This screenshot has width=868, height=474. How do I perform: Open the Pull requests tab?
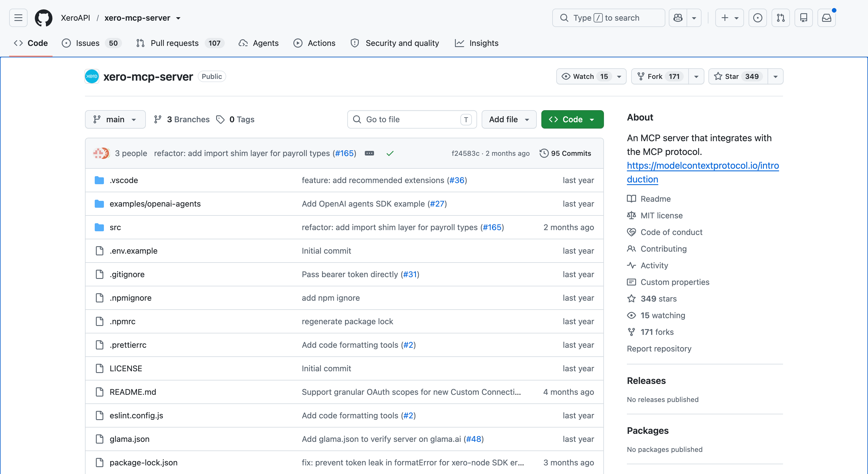pyautogui.click(x=180, y=43)
